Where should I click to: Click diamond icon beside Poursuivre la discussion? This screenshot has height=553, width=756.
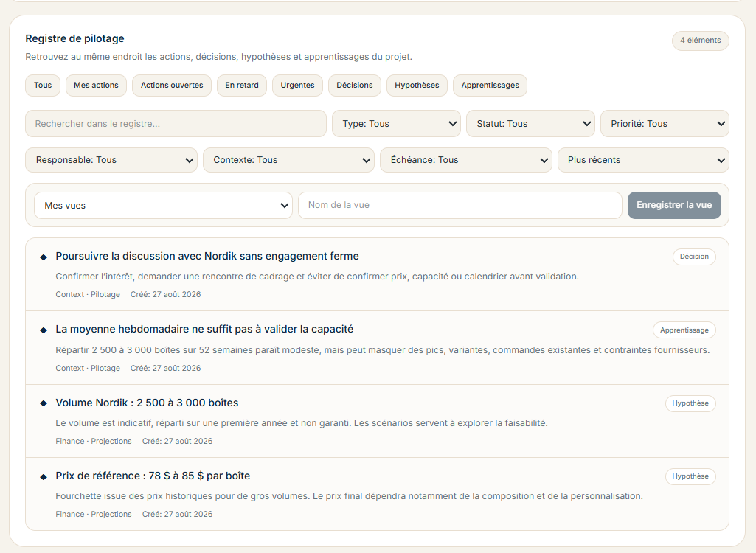tap(44, 257)
